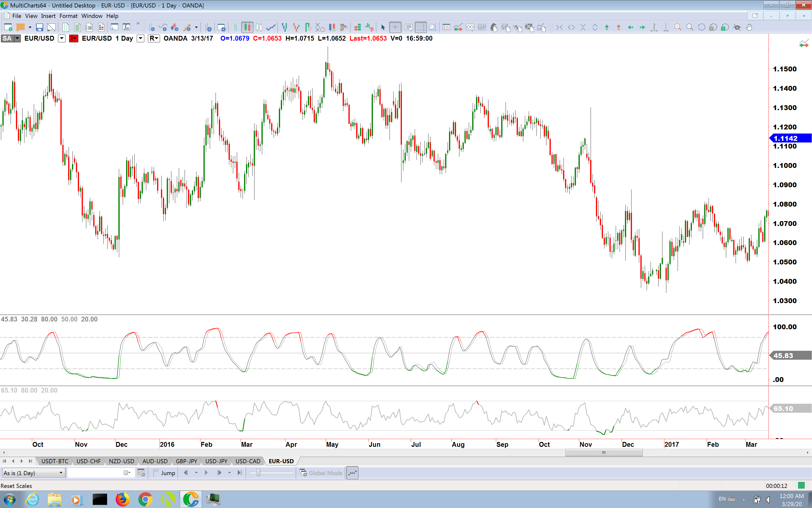Open the Format menu

[x=68, y=16]
